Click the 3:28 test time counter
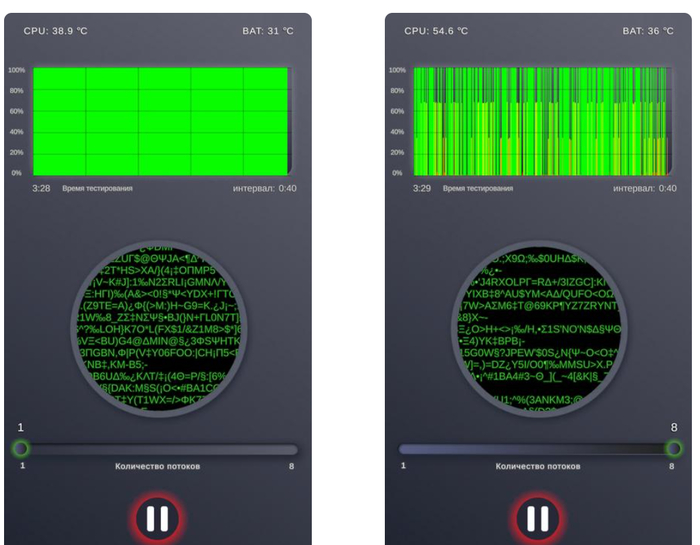The width and height of the screenshot is (700, 545). point(41,188)
